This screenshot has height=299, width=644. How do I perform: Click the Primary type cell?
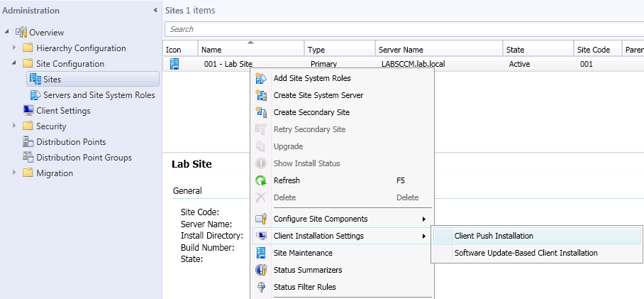coord(323,64)
